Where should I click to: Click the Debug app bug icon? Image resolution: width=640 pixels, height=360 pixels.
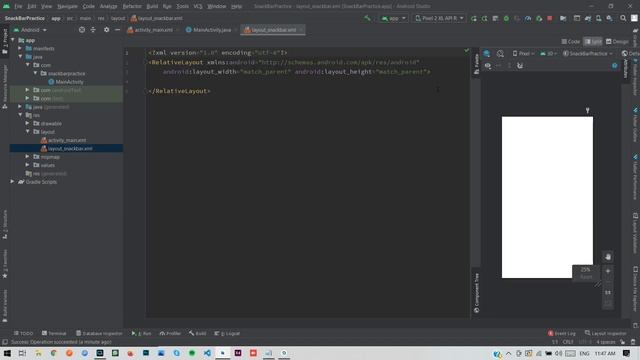click(506, 18)
